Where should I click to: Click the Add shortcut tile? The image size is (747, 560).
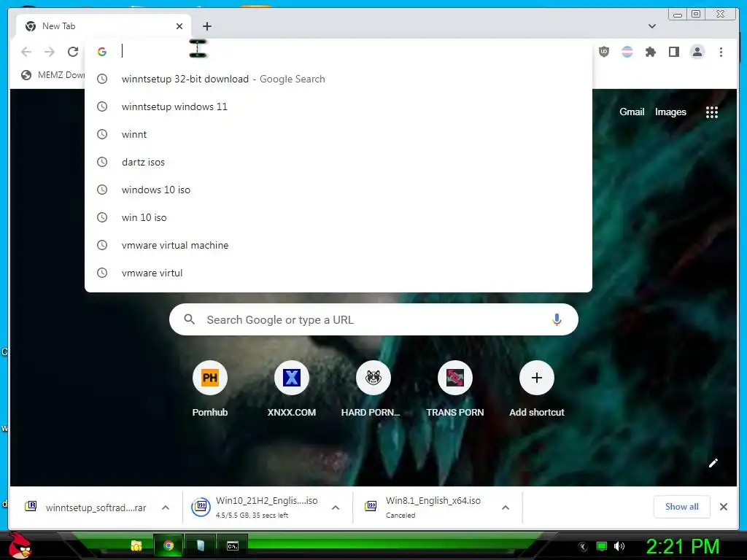pos(536,388)
